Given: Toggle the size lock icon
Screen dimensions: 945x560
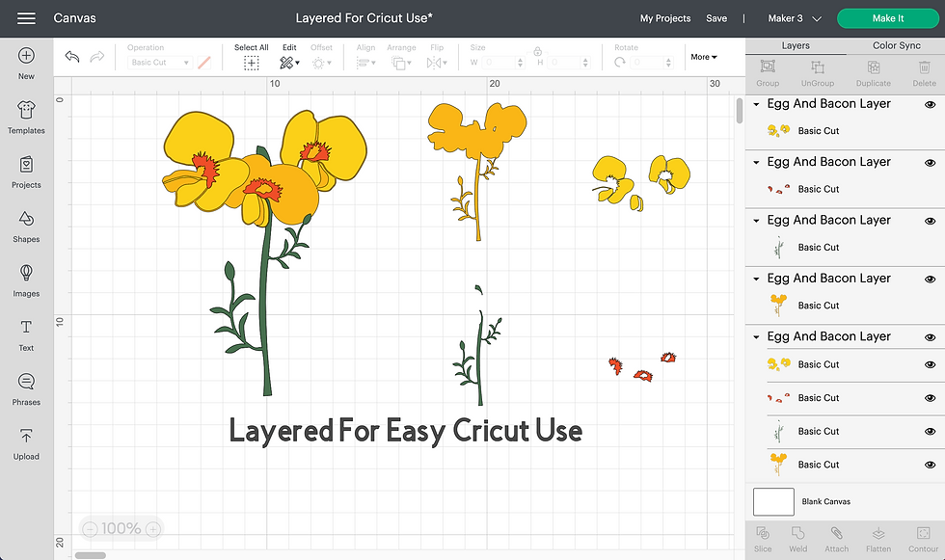Looking at the screenshot, I should pos(538,51).
